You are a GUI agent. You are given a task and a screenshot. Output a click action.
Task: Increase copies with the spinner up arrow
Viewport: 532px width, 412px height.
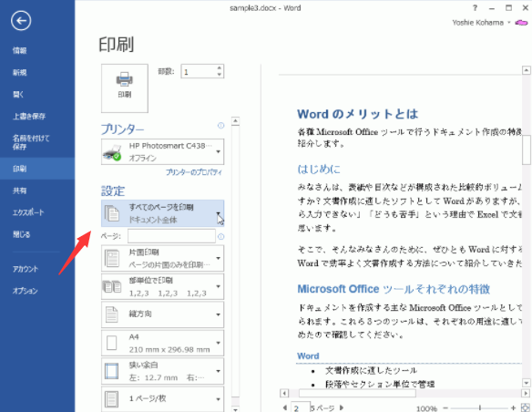pyautogui.click(x=220, y=67)
